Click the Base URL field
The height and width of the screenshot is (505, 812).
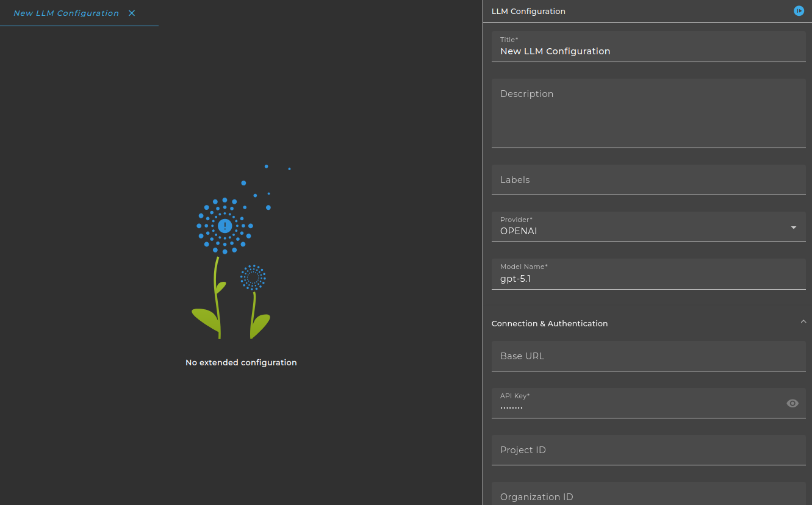(649, 356)
